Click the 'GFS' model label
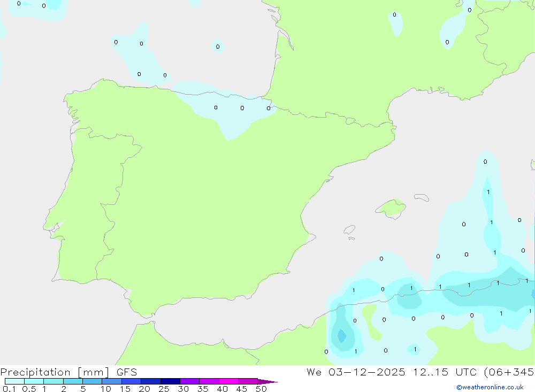This screenshot has width=535, height=392. [x=127, y=372]
